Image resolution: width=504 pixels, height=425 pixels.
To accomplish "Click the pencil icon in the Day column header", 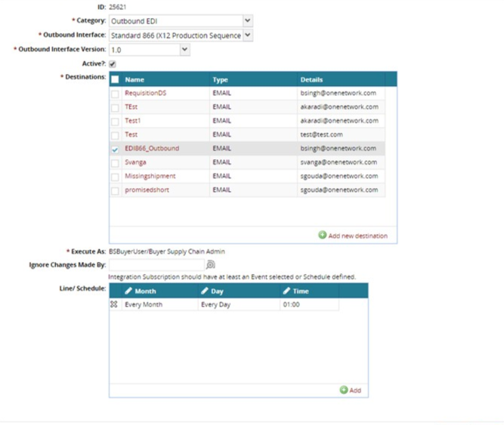I will tap(205, 291).
